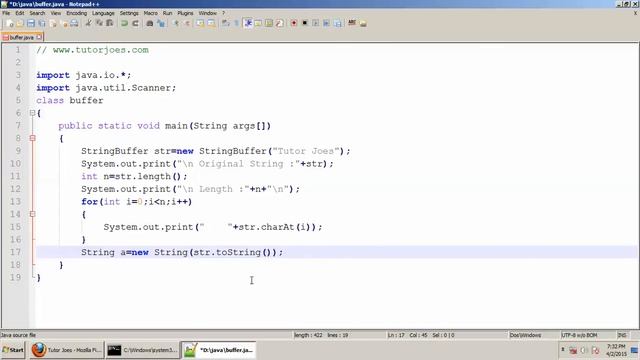
Task: Collapse the main method fold marker at line 8
Action: click(x=33, y=138)
